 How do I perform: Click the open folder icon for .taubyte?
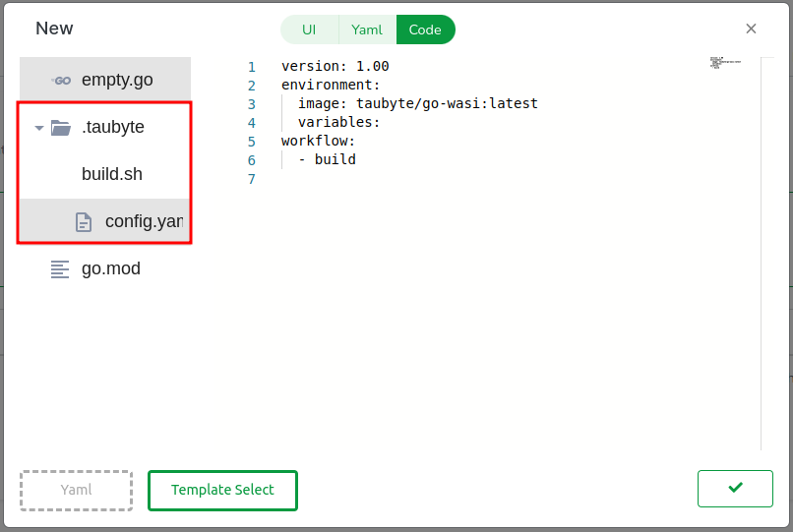click(x=61, y=128)
